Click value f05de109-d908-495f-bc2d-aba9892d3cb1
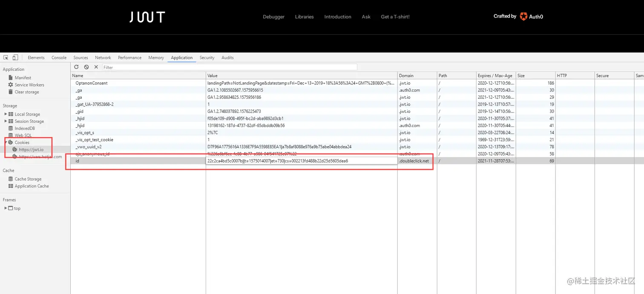The width and height of the screenshot is (644, 294). [x=245, y=118]
